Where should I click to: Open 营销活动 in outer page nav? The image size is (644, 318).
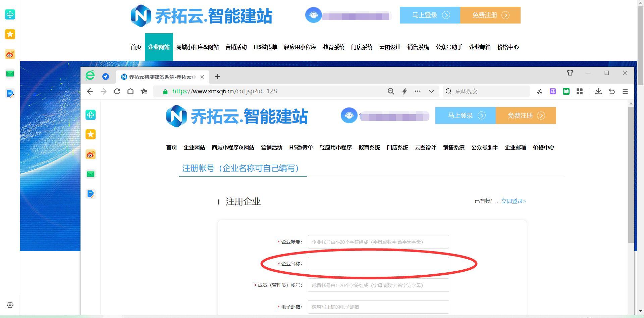[x=236, y=47]
